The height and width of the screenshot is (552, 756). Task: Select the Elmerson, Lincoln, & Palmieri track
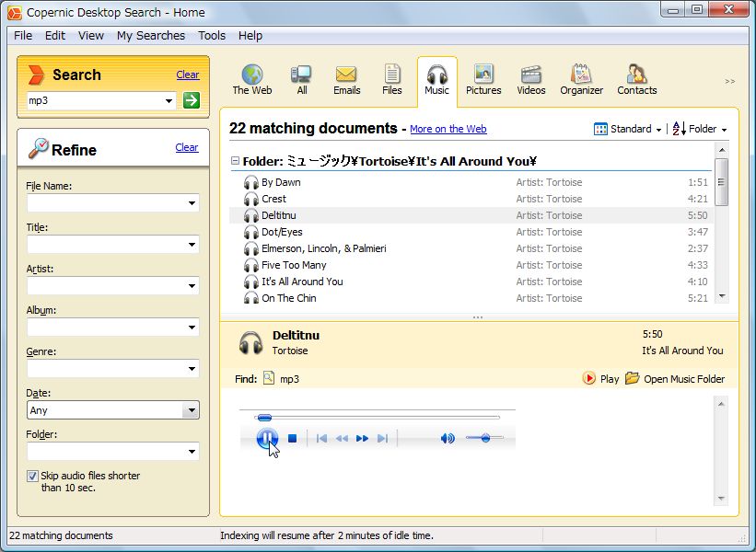(x=471, y=248)
